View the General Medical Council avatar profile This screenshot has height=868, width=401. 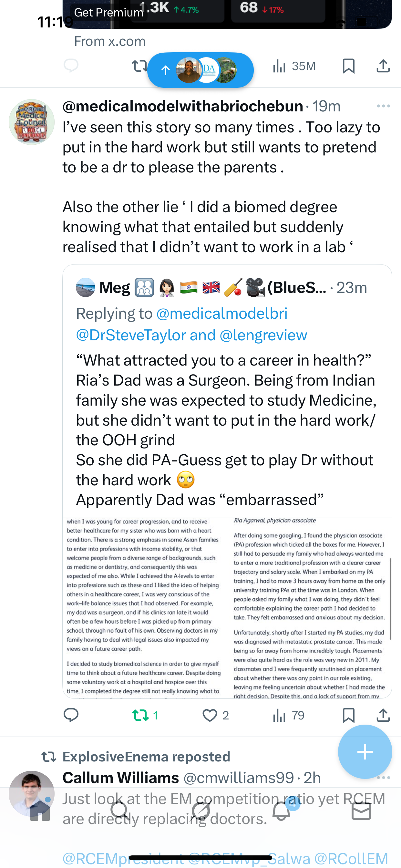coord(32,122)
